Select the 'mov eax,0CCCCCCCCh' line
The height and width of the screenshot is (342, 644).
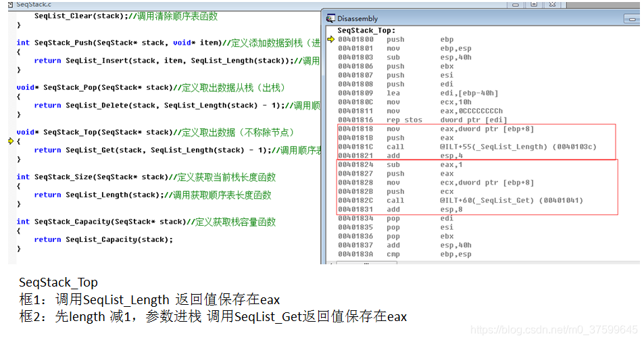click(420, 112)
